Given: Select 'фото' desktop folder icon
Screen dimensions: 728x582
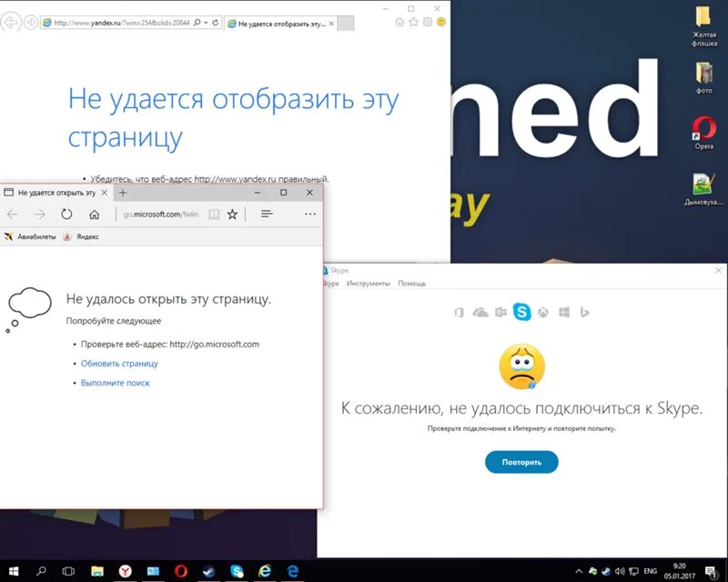Looking at the screenshot, I should (x=703, y=77).
